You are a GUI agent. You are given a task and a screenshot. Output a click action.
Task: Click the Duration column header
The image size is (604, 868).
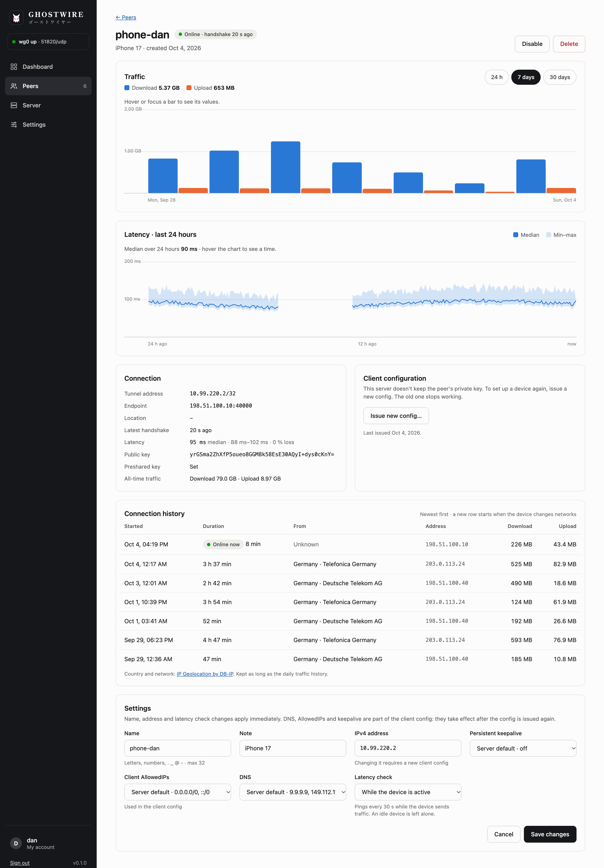213,526
